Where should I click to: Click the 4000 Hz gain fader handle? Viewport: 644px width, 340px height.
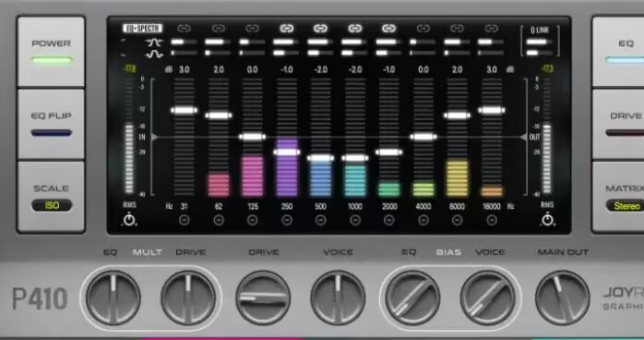[x=423, y=137]
